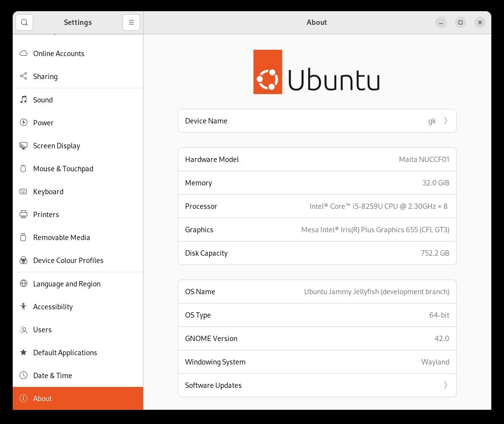Viewport: 504px width, 424px height.
Task: Click the OS Type label
Action: point(198,315)
